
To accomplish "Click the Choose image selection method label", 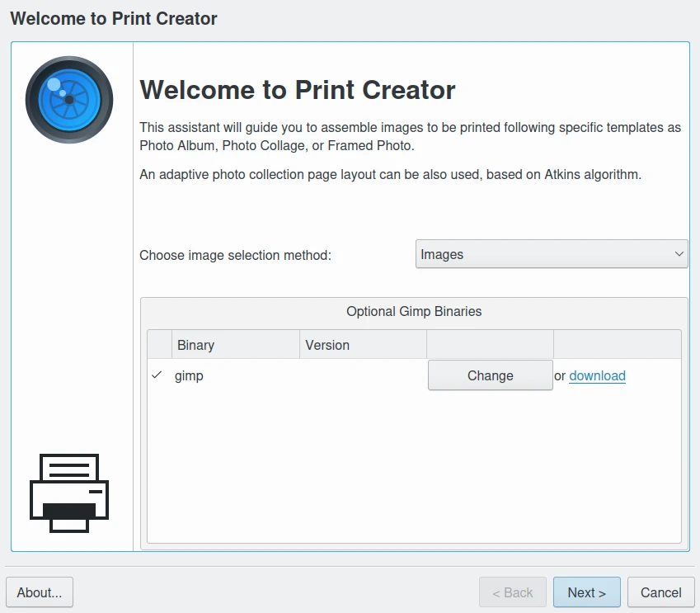I will [x=235, y=255].
